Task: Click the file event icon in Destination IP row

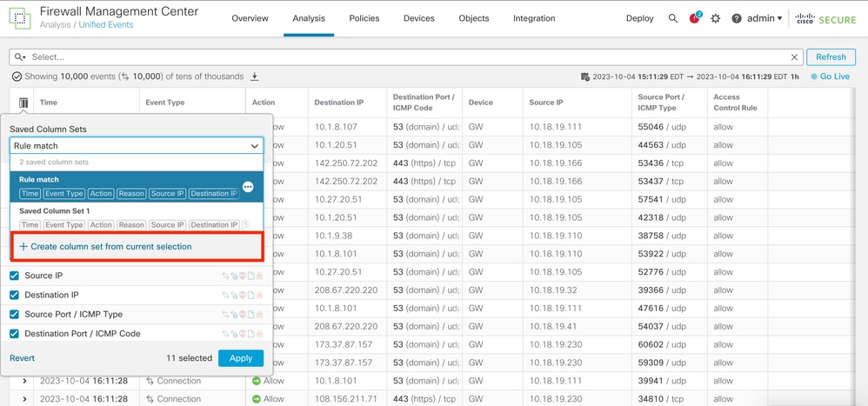Action: click(x=250, y=296)
